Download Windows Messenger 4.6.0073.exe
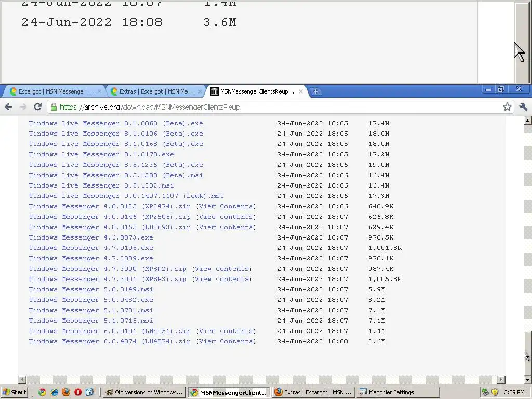Screen dimensions: 532x399 91,237
